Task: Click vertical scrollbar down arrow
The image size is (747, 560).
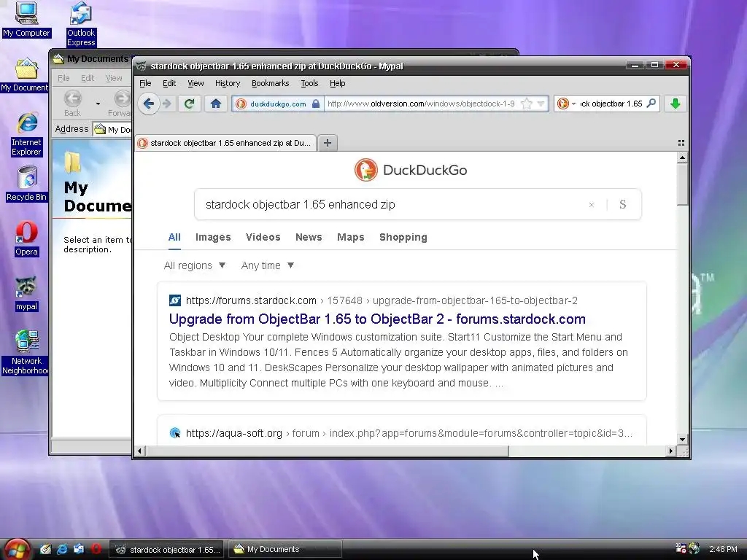Action: 682,439
